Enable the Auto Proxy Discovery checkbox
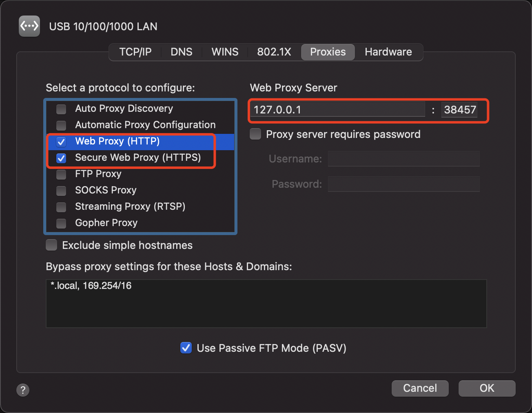Viewport: 532px width, 413px height. coord(61,109)
